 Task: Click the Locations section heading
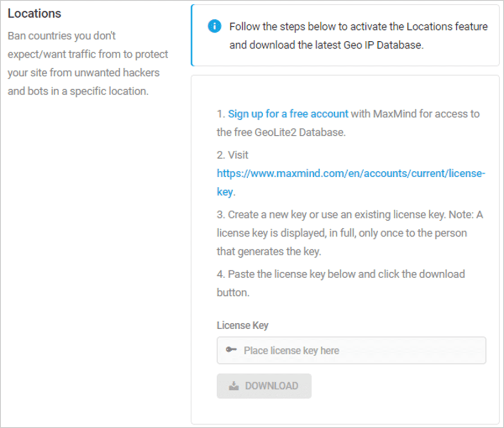pos(34,13)
